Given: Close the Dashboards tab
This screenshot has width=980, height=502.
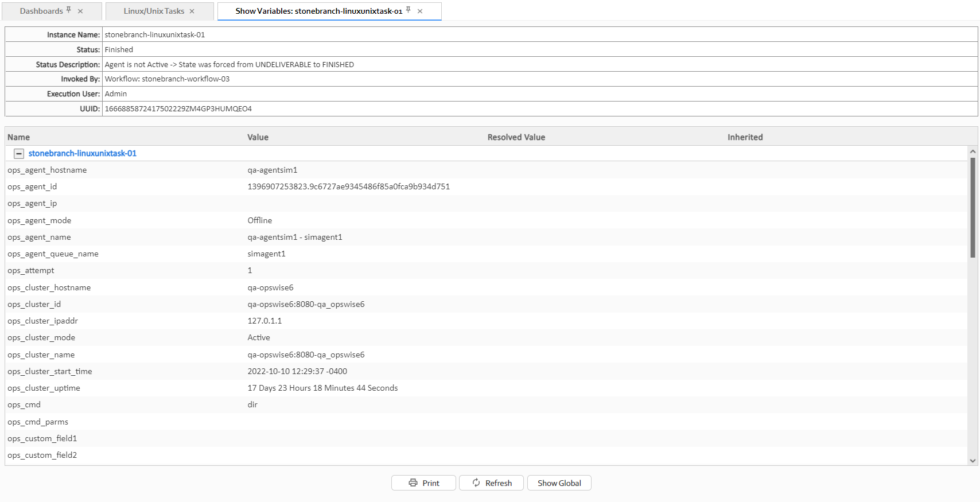Looking at the screenshot, I should click(x=80, y=11).
